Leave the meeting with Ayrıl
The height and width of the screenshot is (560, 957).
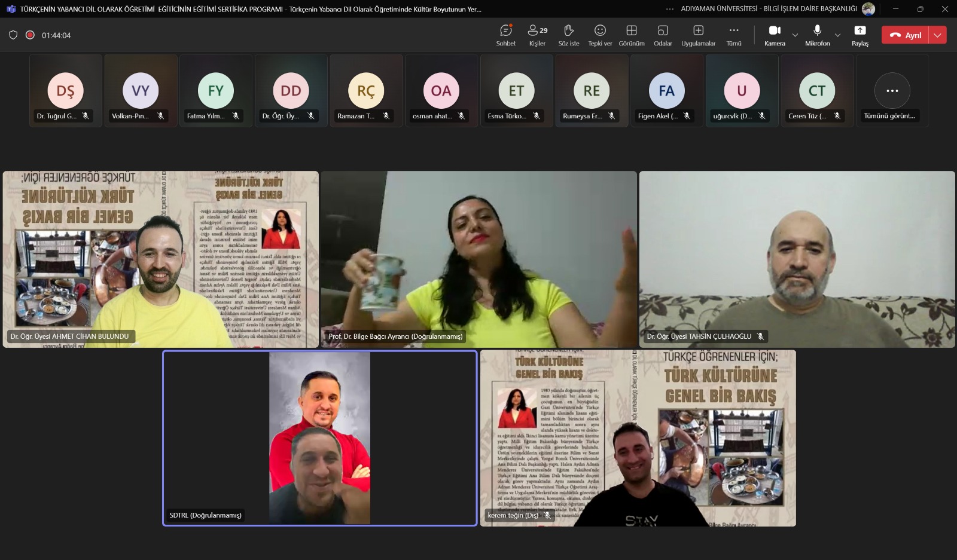tap(906, 35)
